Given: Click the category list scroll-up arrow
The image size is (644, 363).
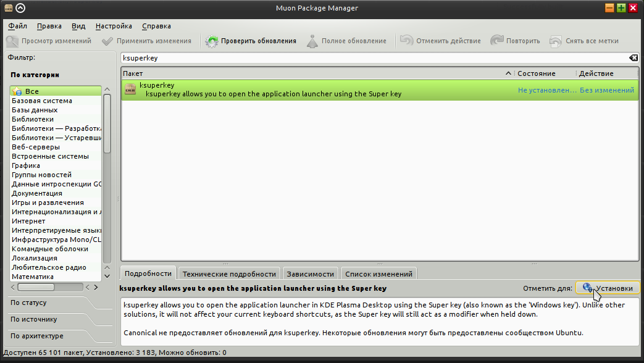Looking at the screenshot, I should click(x=107, y=89).
